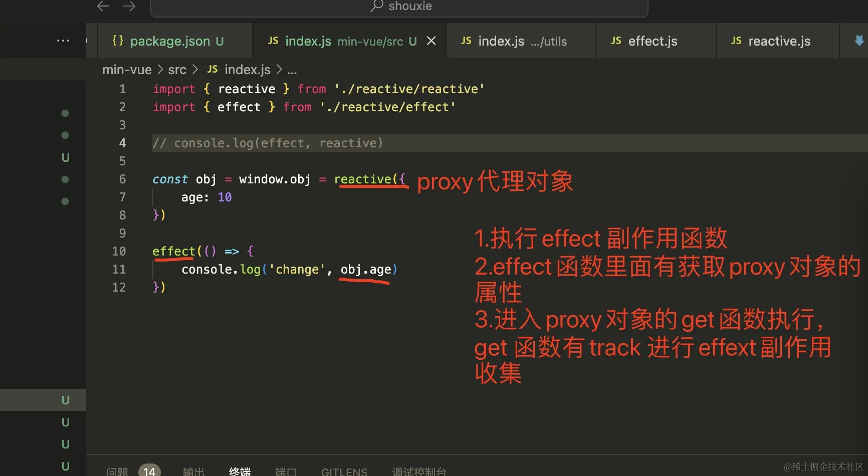
Task: Switch to the 终端 (Terminal) panel tab
Action: (x=240, y=471)
